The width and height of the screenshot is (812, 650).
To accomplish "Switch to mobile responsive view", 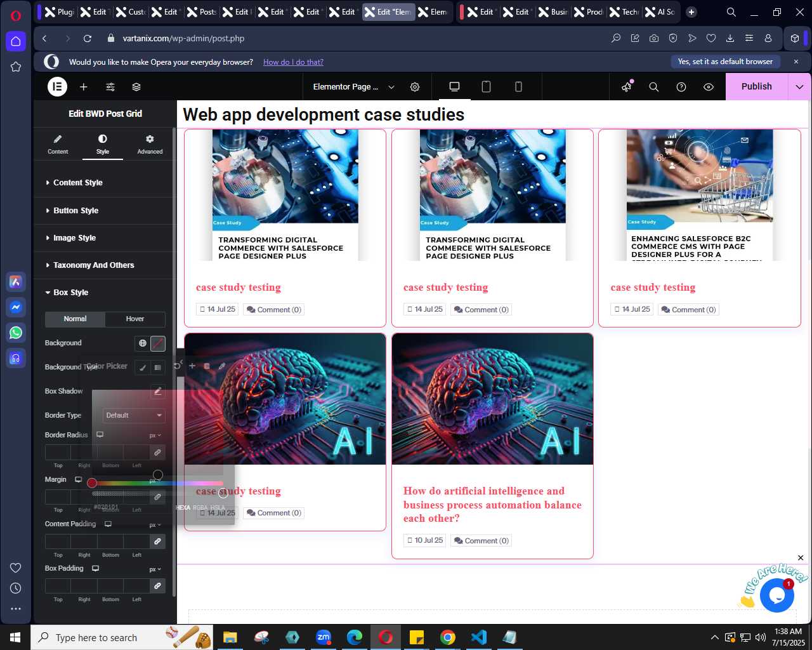I will point(518,87).
